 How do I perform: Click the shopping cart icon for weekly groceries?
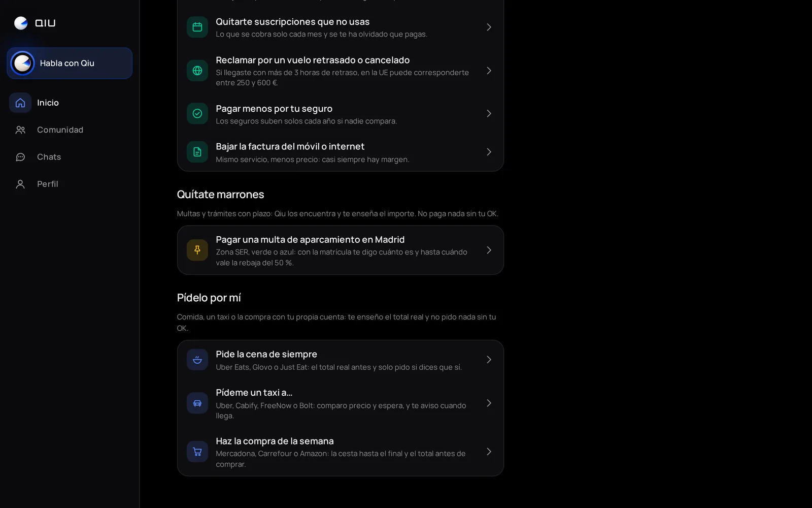point(197,452)
